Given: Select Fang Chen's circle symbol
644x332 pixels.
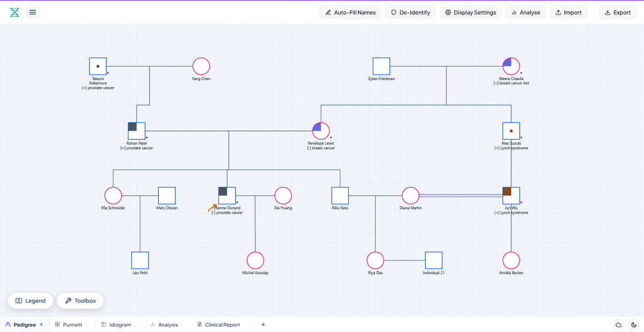Looking at the screenshot, I should click(201, 66).
